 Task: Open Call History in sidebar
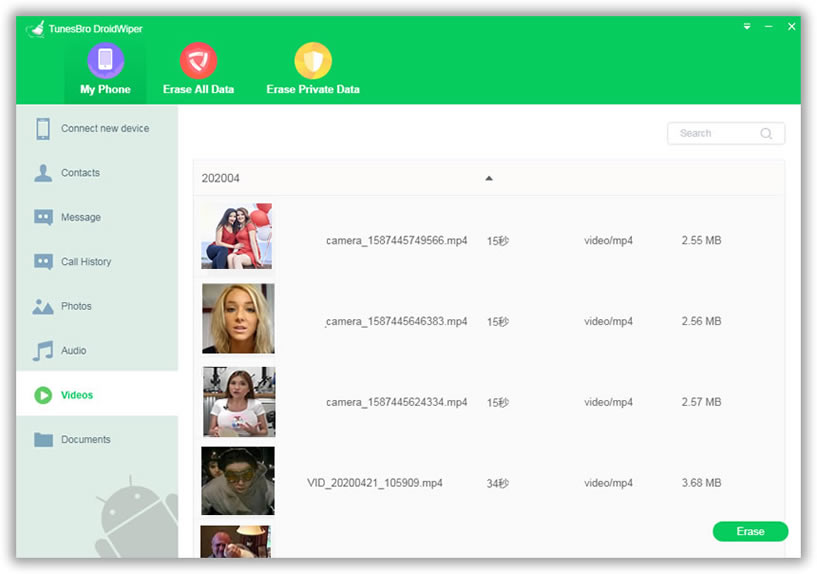click(x=97, y=261)
